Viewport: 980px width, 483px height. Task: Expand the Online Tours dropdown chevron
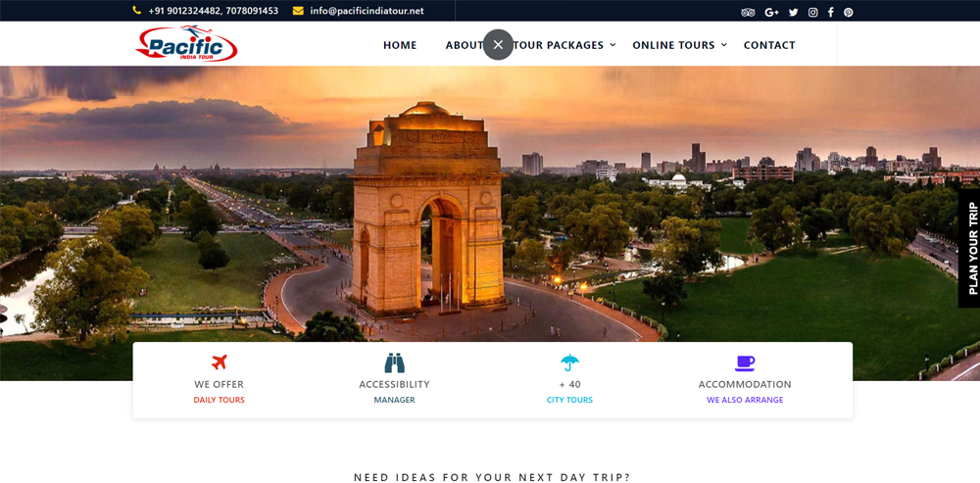[724, 44]
